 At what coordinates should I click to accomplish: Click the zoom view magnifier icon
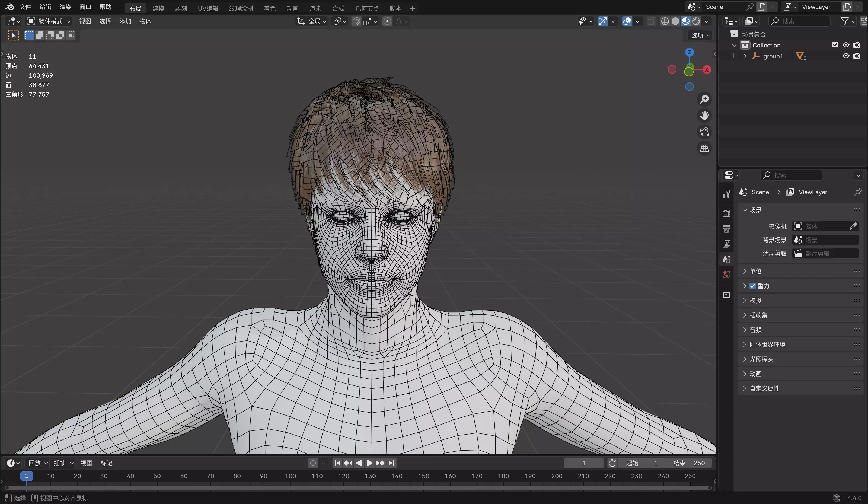click(704, 99)
